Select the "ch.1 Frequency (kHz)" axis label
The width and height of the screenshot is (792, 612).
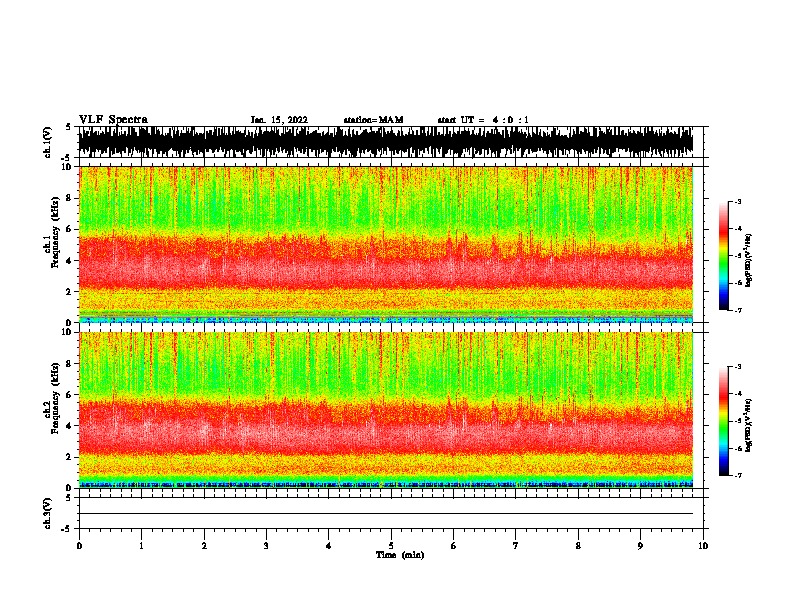click(x=52, y=232)
